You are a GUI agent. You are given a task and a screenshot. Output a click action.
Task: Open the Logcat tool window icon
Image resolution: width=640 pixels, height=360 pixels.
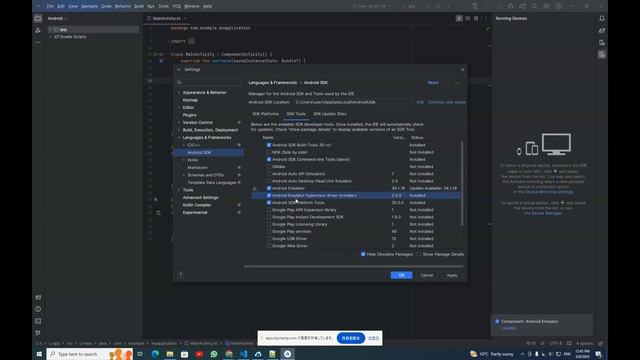(x=38, y=297)
